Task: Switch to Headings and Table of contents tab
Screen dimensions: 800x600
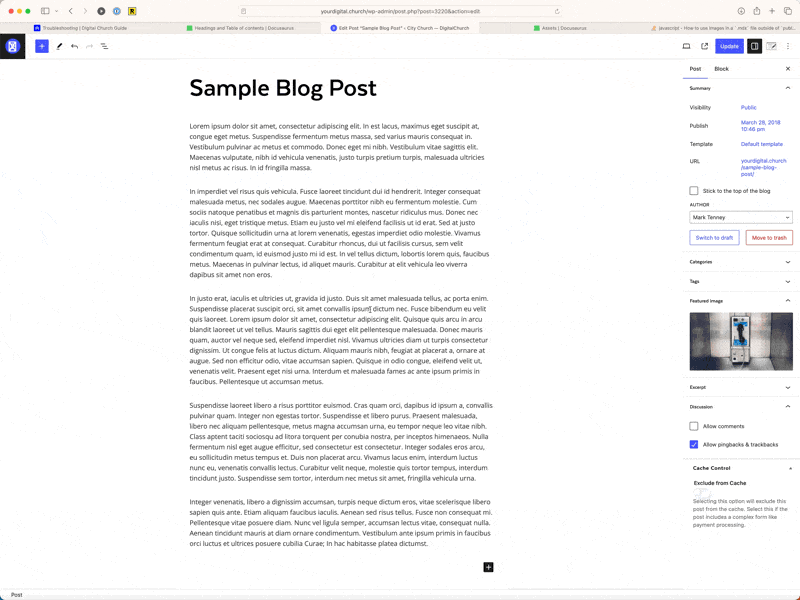Action: [240, 28]
